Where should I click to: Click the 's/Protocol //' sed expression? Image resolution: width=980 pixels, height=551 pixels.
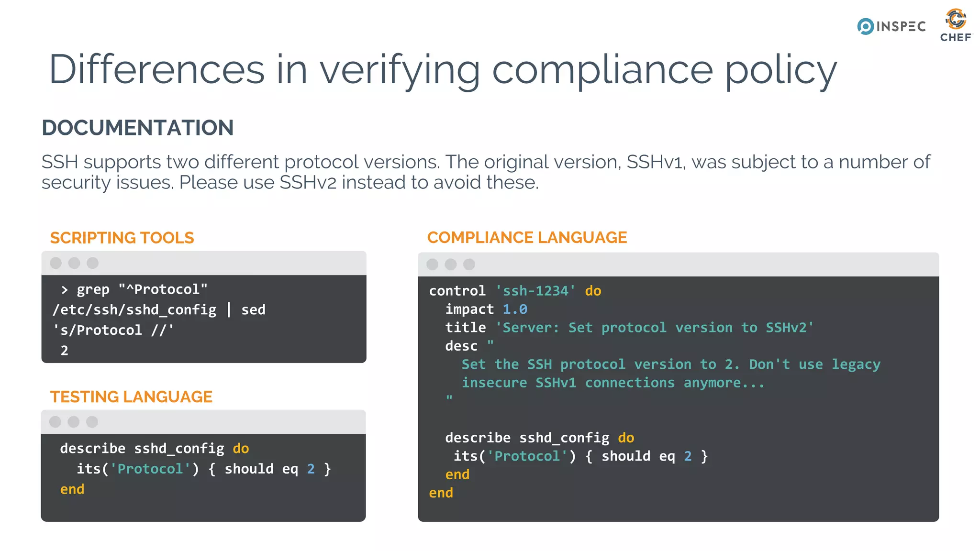(113, 330)
